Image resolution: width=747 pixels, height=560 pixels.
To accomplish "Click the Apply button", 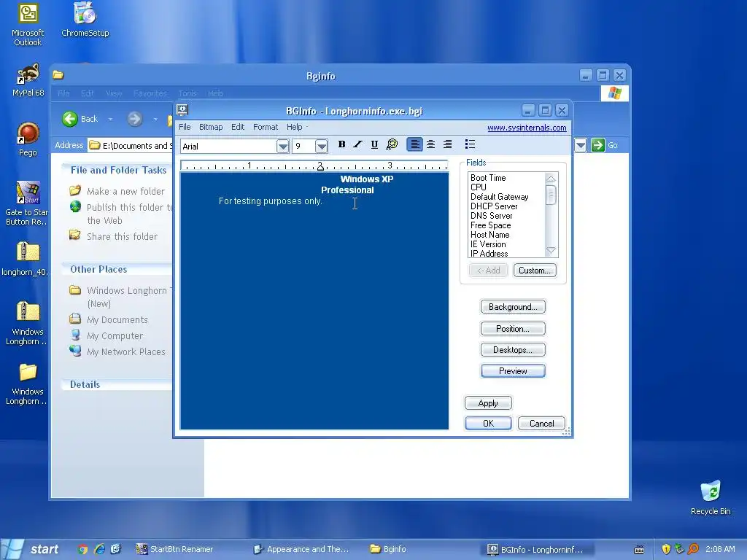I will 488,403.
